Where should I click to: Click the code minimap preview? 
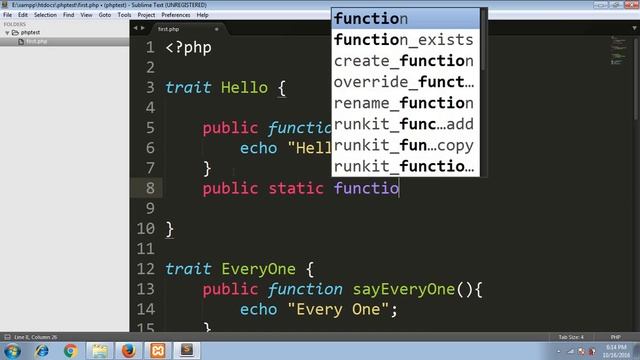coord(618,51)
